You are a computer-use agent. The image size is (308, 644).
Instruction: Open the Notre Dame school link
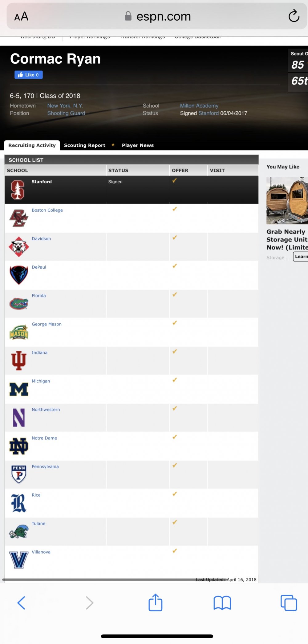coord(44,438)
